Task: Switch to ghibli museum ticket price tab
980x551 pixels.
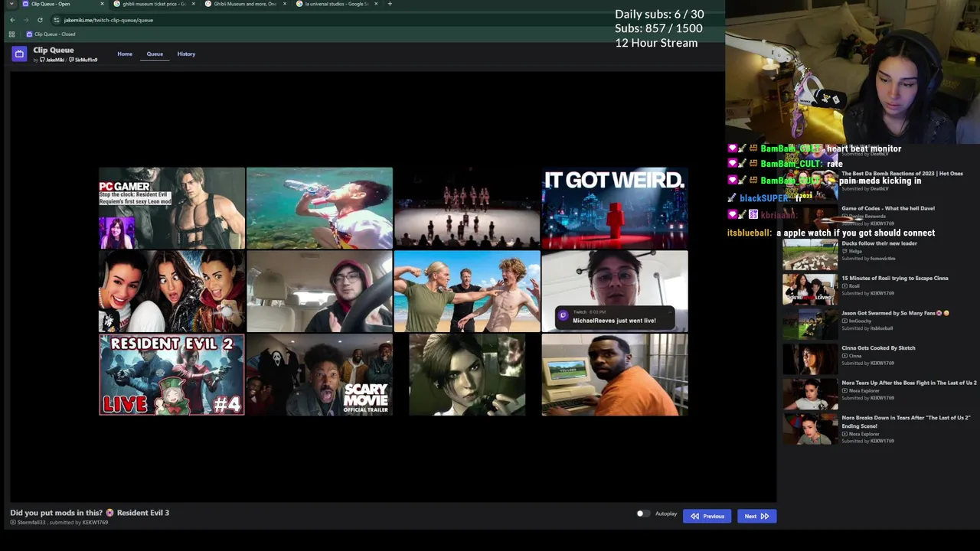Action: tap(153, 4)
